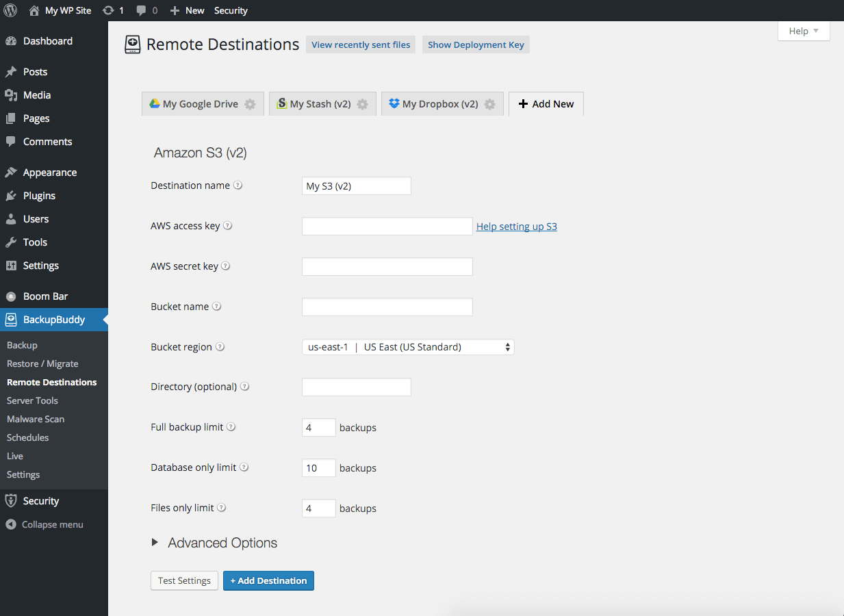Click AWS access key help icon
This screenshot has height=616, width=844.
point(228,226)
